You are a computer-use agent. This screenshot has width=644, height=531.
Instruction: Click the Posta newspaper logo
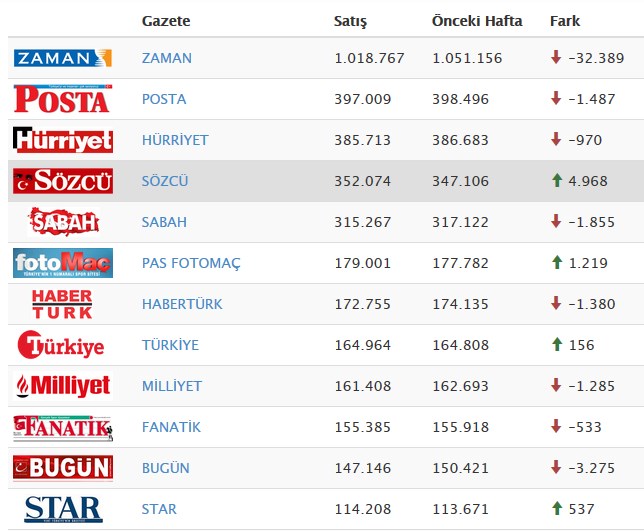(62, 99)
